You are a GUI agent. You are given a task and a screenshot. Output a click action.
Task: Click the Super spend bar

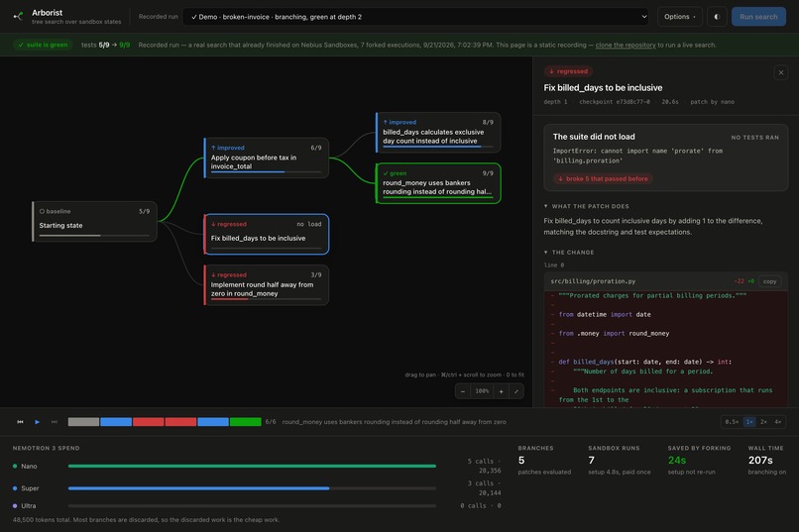[252, 488]
